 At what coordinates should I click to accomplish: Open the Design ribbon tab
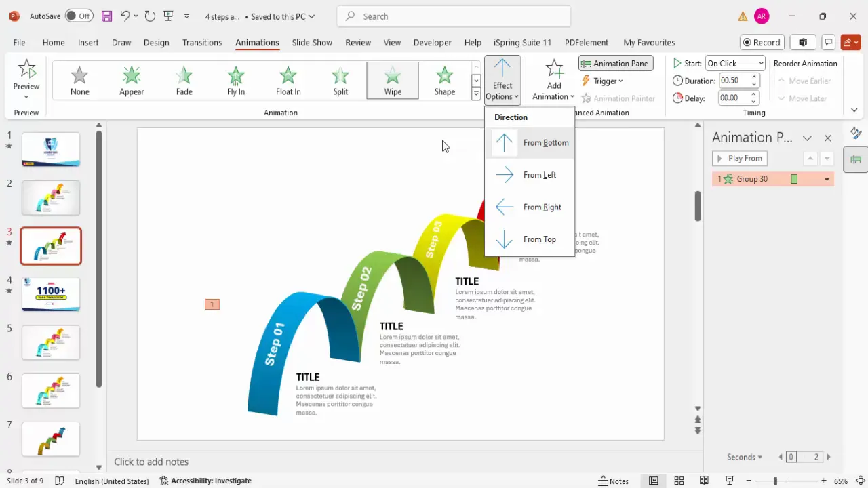(156, 42)
